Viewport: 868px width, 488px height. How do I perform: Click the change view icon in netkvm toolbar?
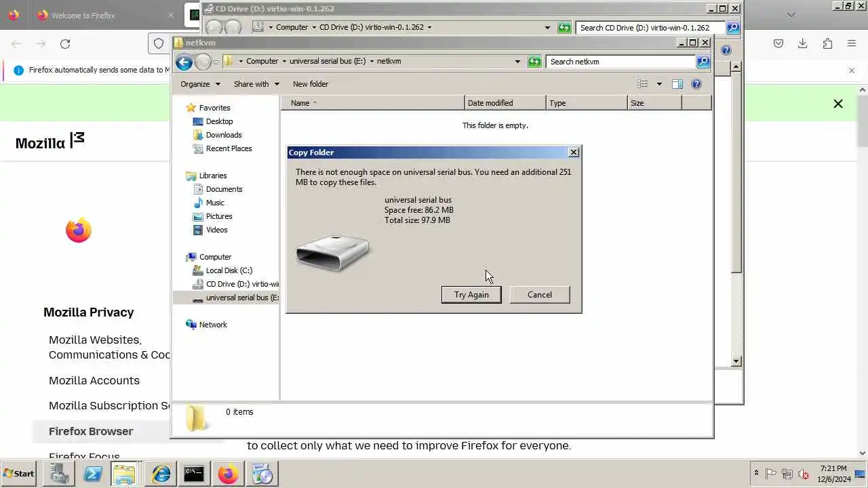pos(643,84)
